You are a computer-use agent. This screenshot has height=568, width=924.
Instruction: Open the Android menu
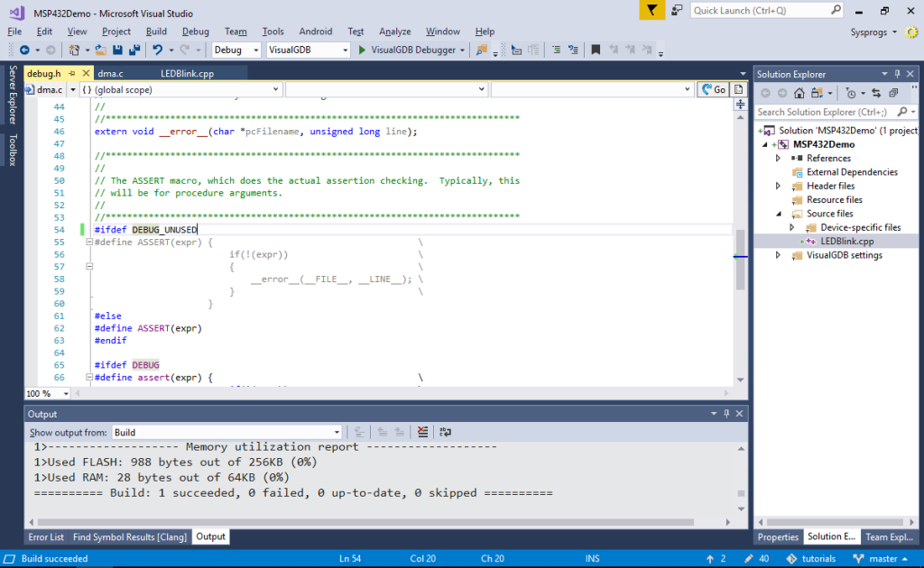coord(318,30)
